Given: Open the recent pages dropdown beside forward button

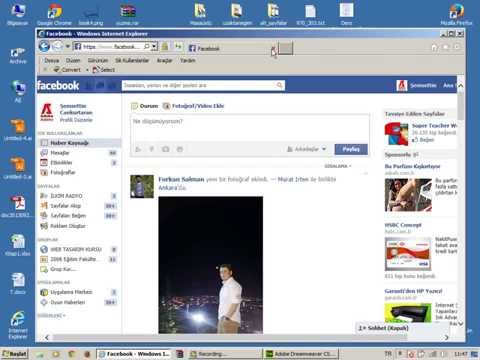Looking at the screenshot, I should (x=68, y=46).
